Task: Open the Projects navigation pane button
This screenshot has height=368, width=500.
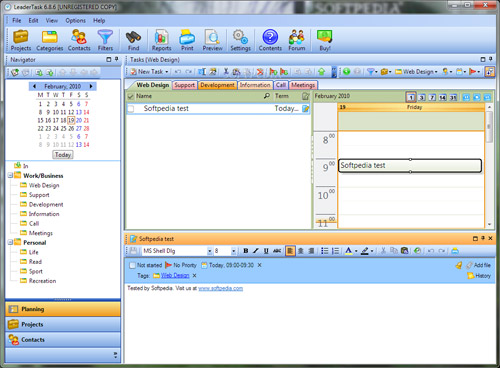Action: (63, 324)
